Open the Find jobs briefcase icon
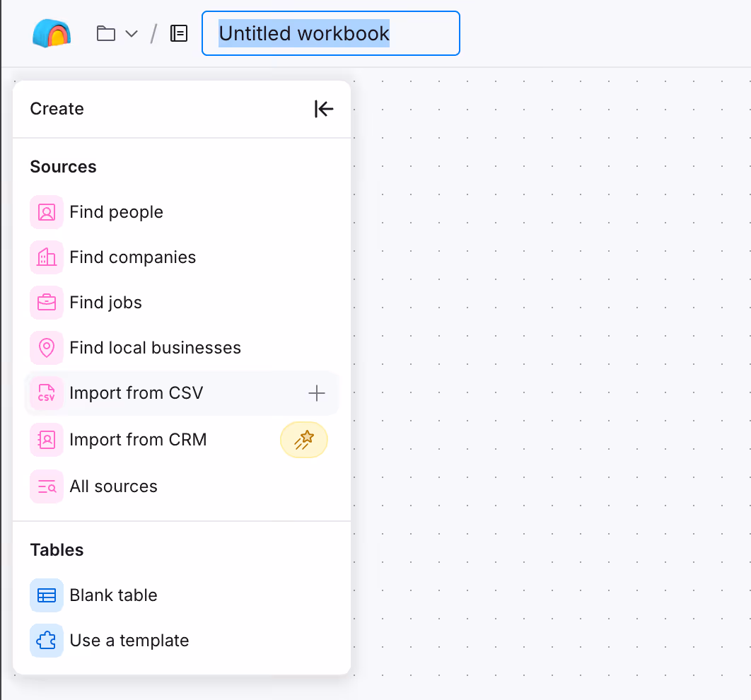The image size is (751, 700). coord(46,302)
